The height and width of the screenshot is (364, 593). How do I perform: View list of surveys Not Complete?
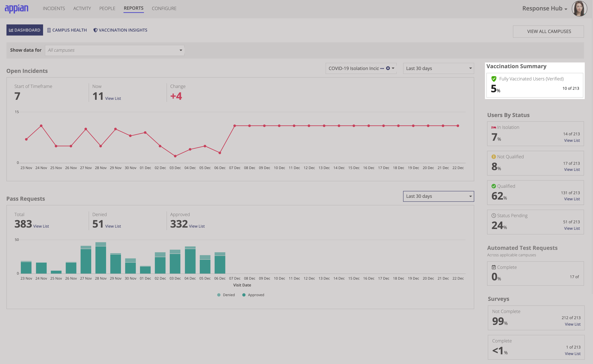coord(573,324)
